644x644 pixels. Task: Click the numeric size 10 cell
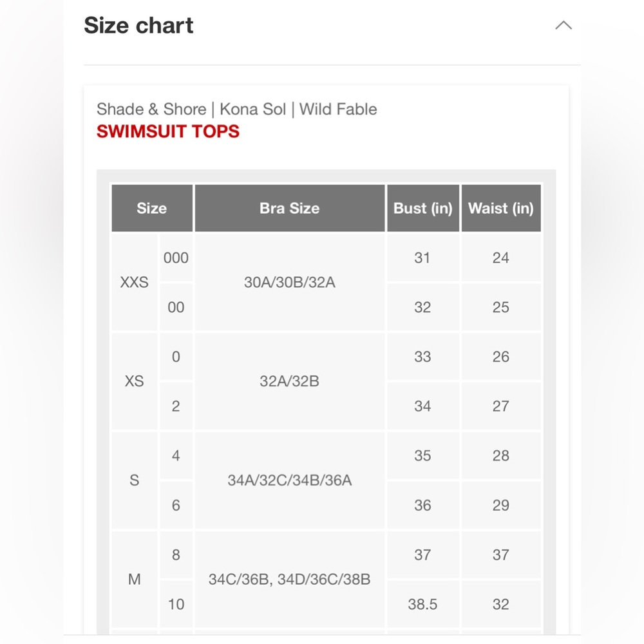176,604
